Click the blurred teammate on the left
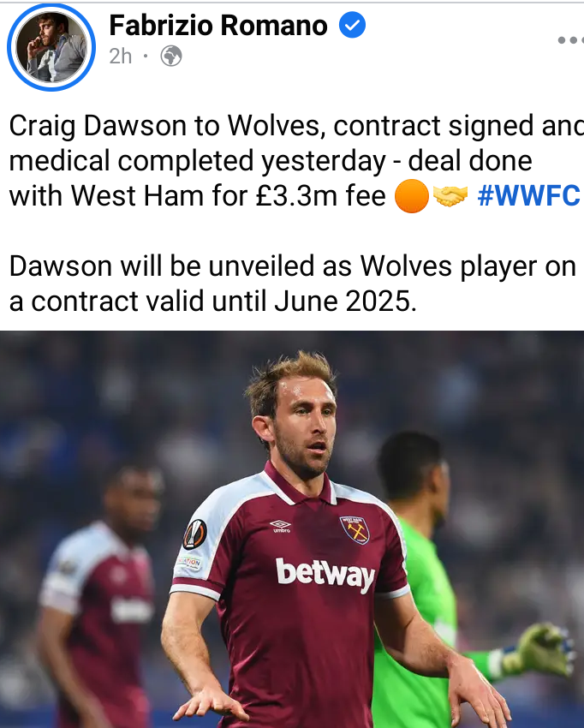584x728 pixels. 100,599
